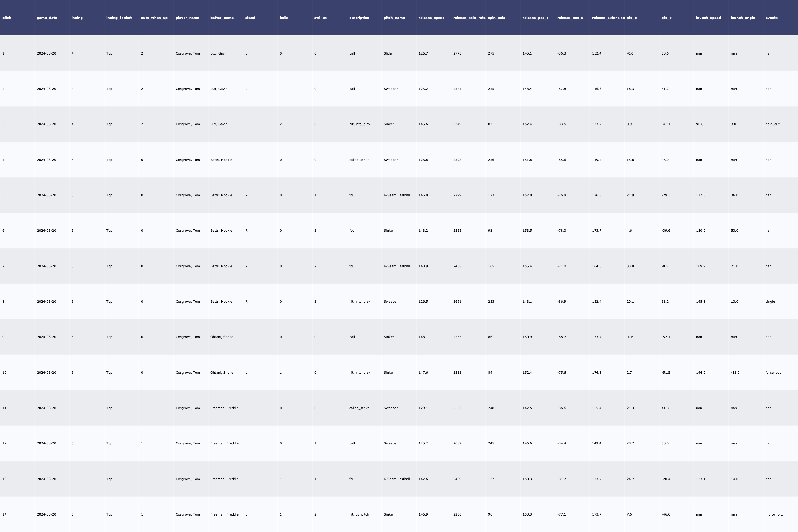
Task: Select Betts, Mookie in row 4
Action: (x=221, y=160)
